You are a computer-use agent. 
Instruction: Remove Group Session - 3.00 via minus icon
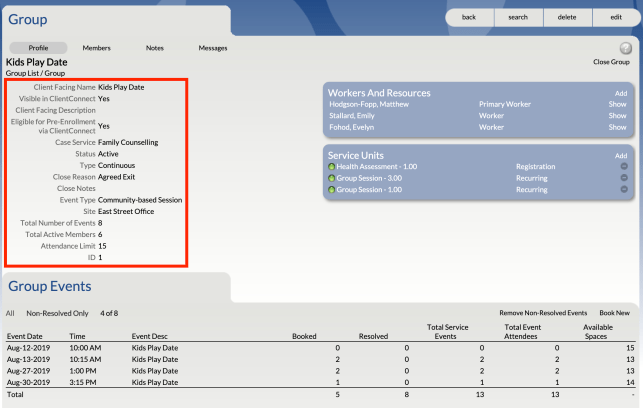pyautogui.click(x=624, y=178)
